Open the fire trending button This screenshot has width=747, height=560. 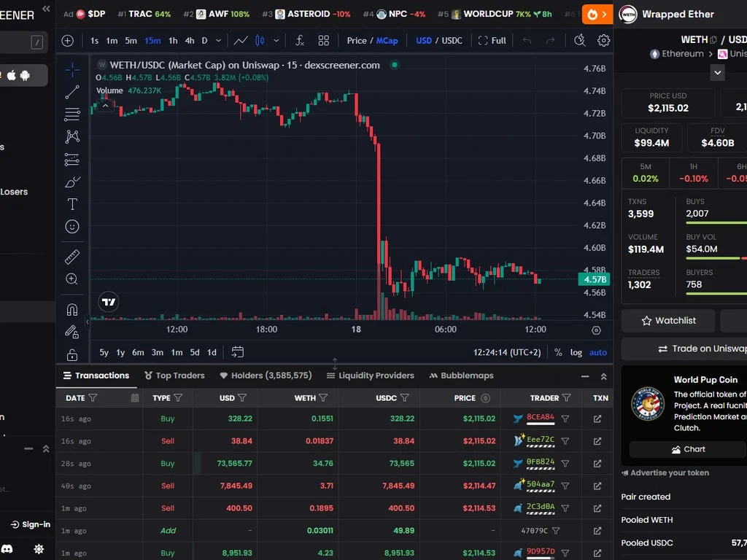[597, 15]
